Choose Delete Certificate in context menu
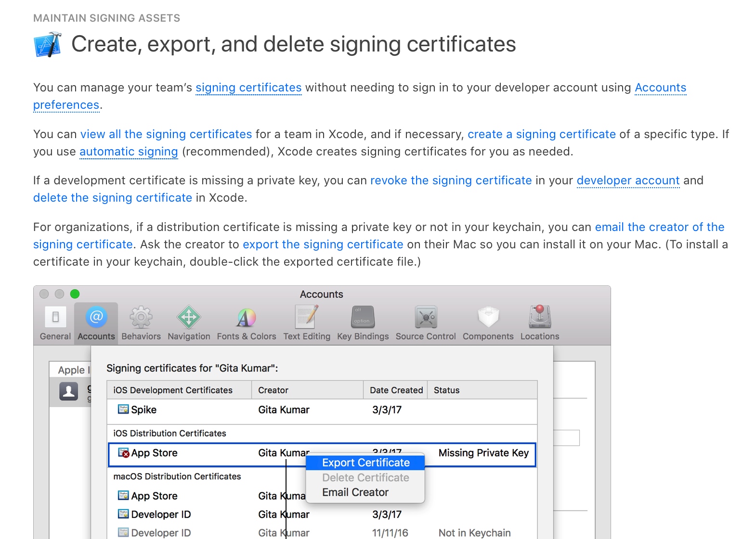Viewport: 756px width, 539px height. (x=365, y=477)
